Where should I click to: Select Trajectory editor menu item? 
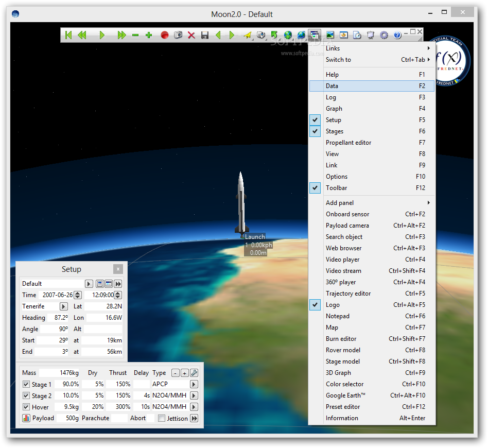372,294
